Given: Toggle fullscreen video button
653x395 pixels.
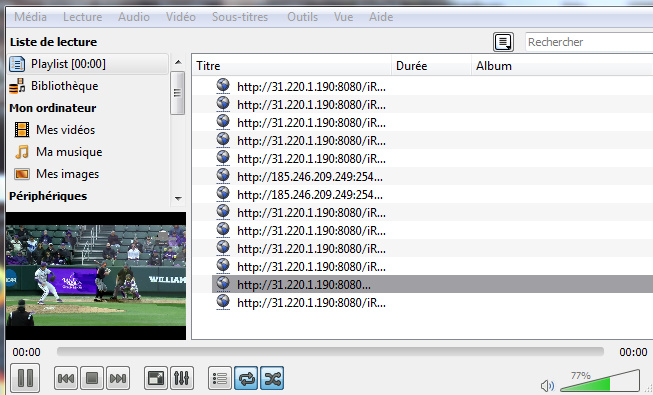Looking at the screenshot, I should point(156,378).
